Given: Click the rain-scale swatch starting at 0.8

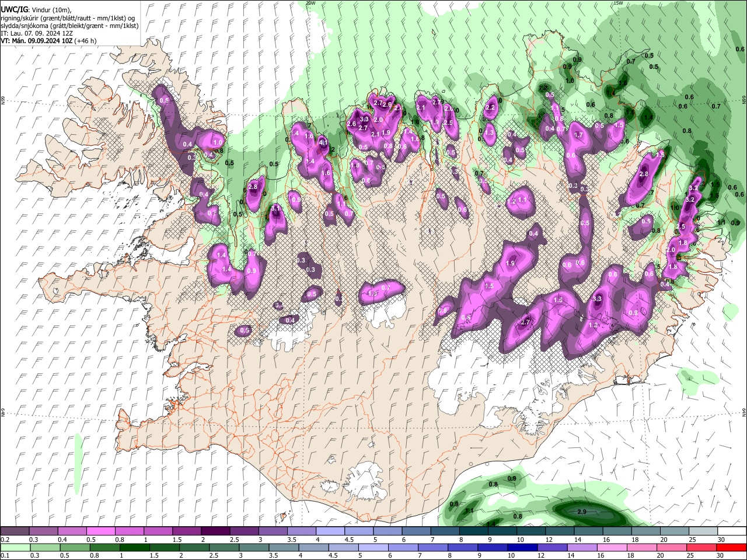Looking at the screenshot, I should pyautogui.click(x=104, y=547).
